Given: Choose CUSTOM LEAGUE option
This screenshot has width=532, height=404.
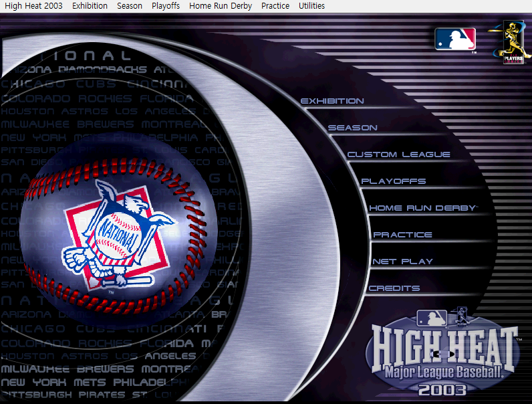Looking at the screenshot, I should pos(398,155).
